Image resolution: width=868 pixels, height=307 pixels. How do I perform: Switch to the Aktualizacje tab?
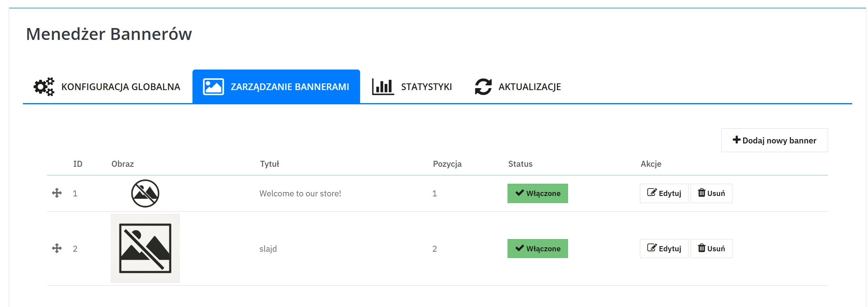click(530, 87)
